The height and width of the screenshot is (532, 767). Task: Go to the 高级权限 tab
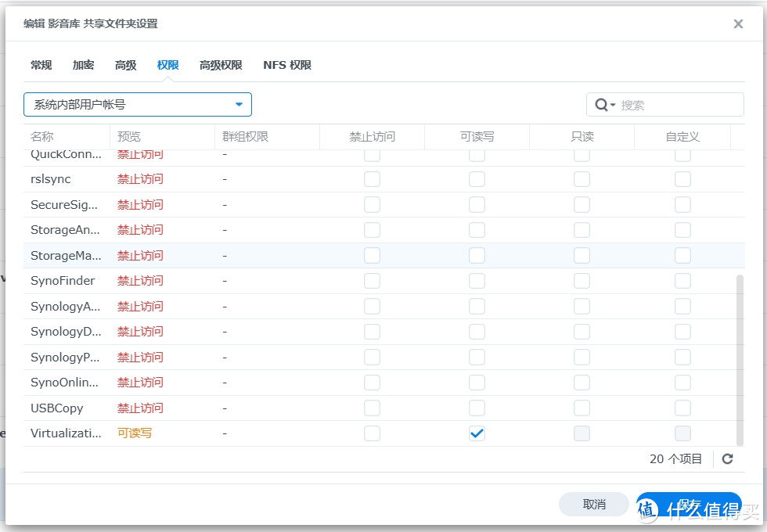[221, 65]
